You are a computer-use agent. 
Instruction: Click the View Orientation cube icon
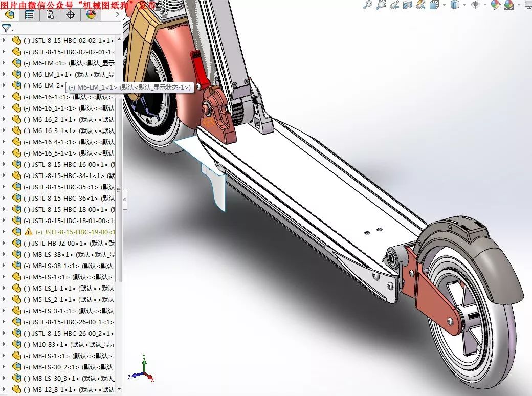[x=434, y=5]
